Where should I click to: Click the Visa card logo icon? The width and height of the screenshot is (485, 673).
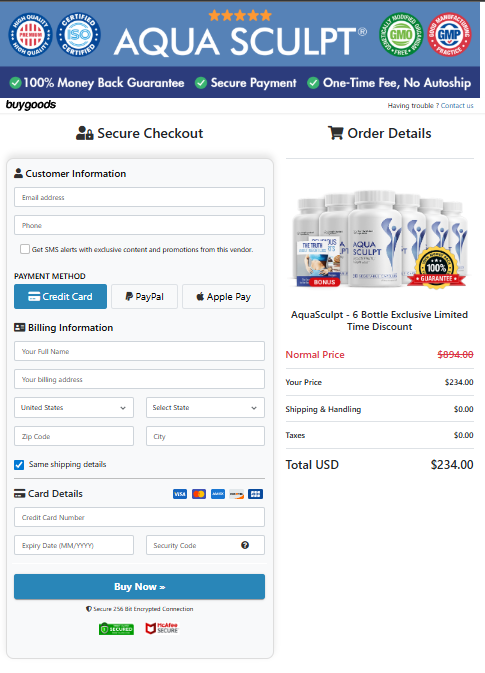click(180, 494)
